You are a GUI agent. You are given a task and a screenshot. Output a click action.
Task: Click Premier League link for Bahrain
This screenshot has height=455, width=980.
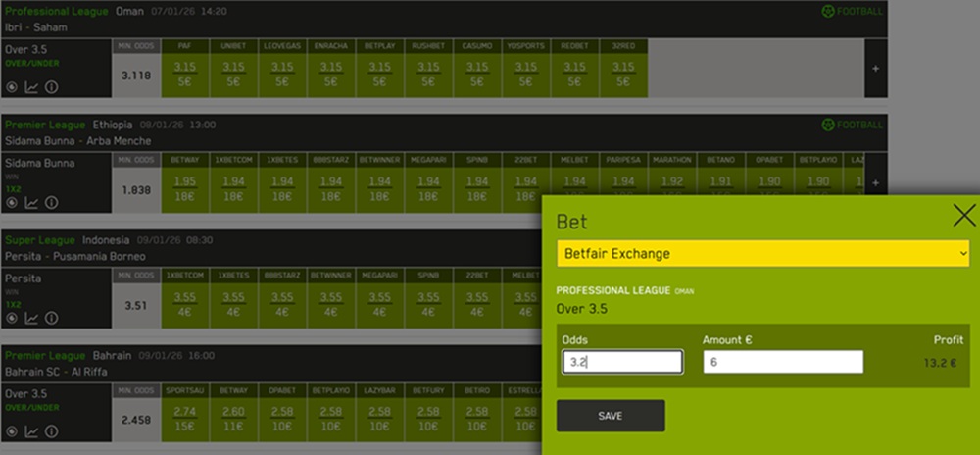[45, 355]
